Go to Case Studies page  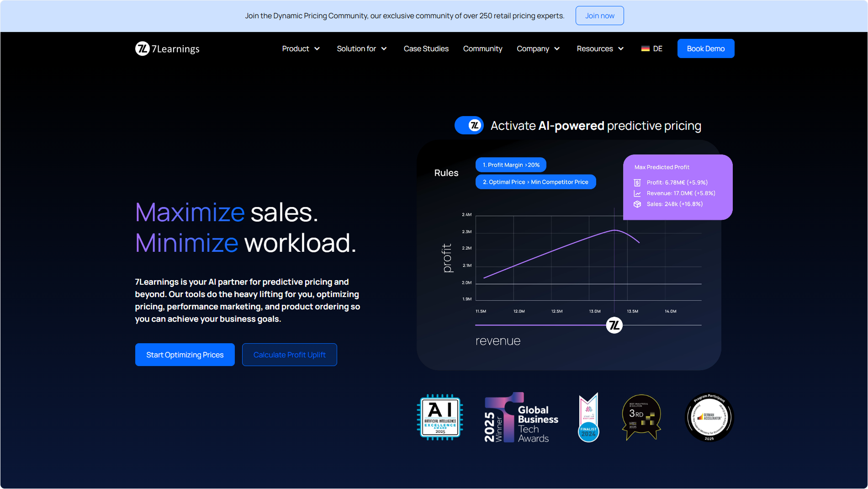tap(426, 48)
